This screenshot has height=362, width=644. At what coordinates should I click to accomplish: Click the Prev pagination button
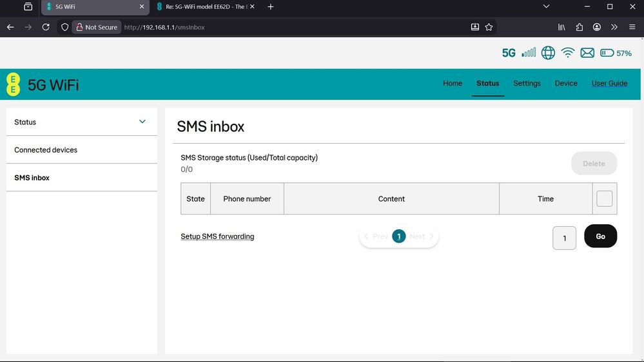(x=376, y=236)
